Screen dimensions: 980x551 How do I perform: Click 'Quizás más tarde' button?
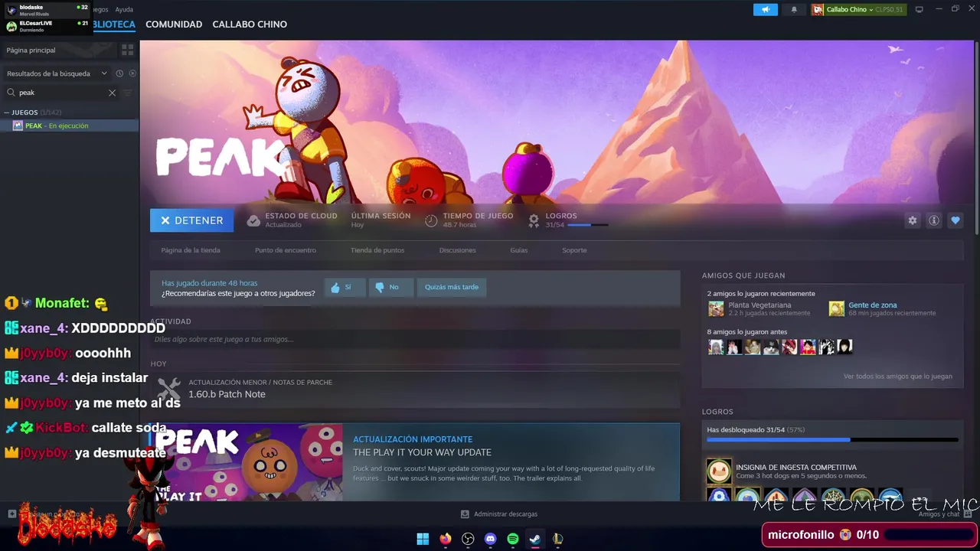[x=452, y=287]
